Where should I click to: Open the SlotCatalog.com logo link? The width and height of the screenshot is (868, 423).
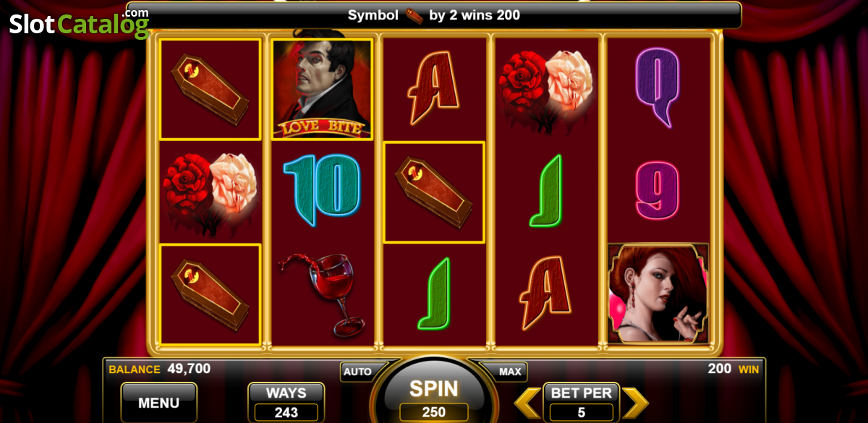point(80,23)
